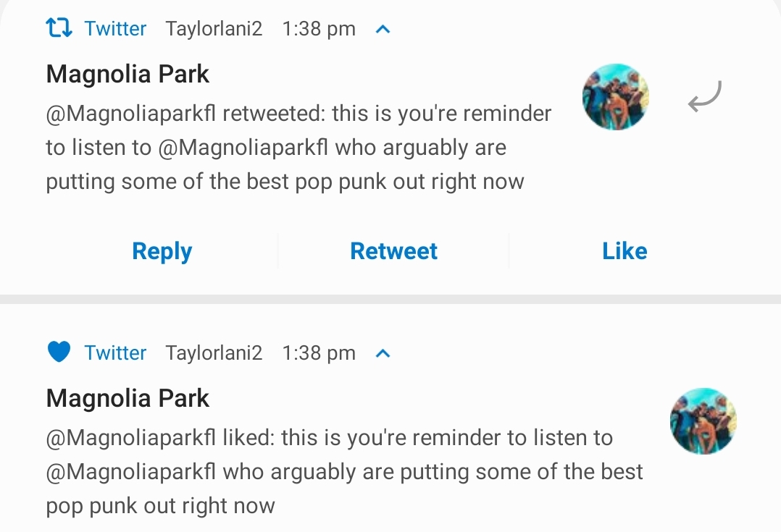Select the Taylorlani2 account name in the retweeted notification
The image size is (781, 532).
click(214, 29)
